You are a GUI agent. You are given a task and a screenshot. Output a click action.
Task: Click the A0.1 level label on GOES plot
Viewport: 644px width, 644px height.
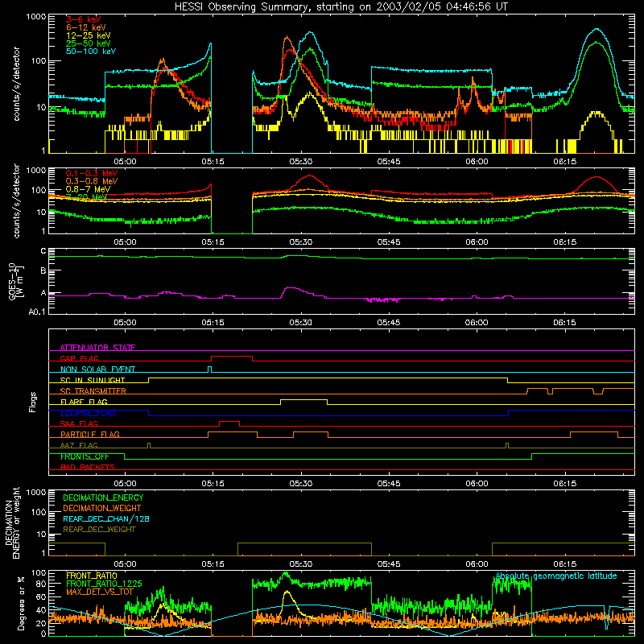[x=37, y=312]
